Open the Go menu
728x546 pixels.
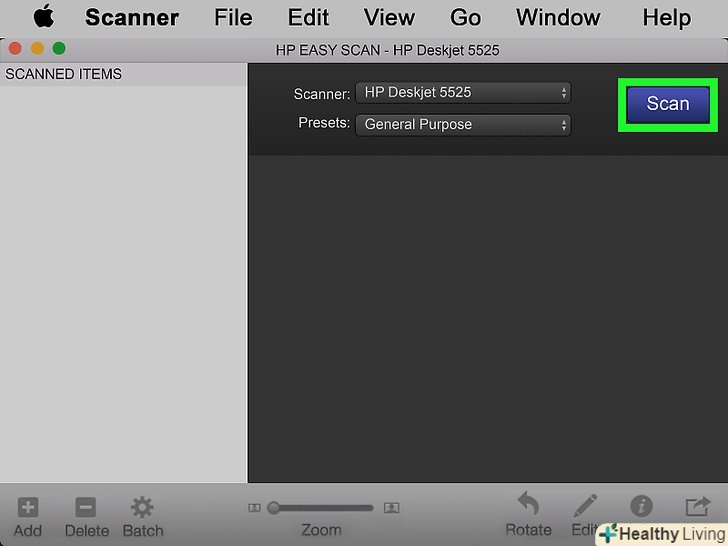coord(465,18)
